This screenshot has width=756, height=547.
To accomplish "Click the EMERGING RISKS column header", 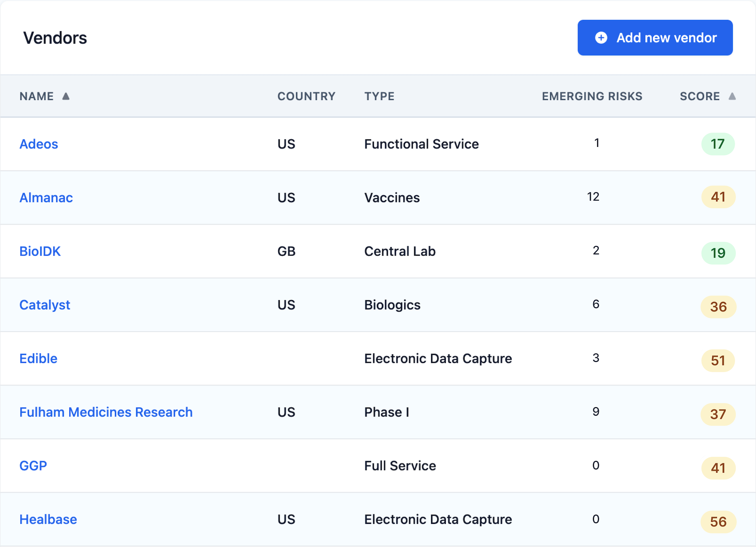I will (592, 96).
